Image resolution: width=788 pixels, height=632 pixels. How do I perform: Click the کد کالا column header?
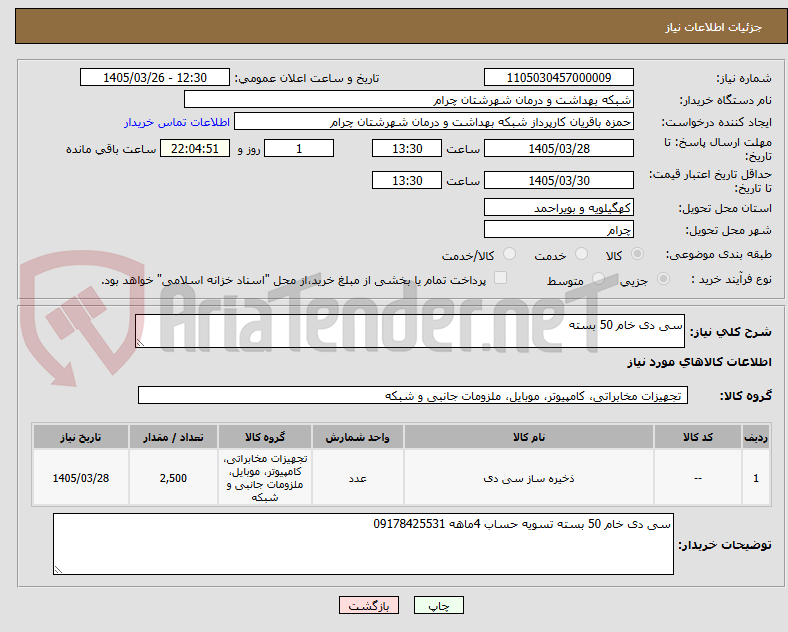tap(698, 437)
